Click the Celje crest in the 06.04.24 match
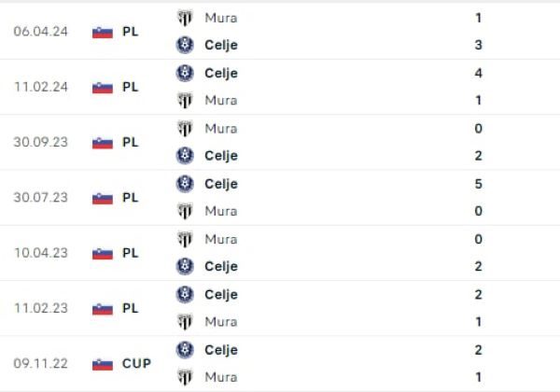This screenshot has width=560, height=392. coord(185,44)
